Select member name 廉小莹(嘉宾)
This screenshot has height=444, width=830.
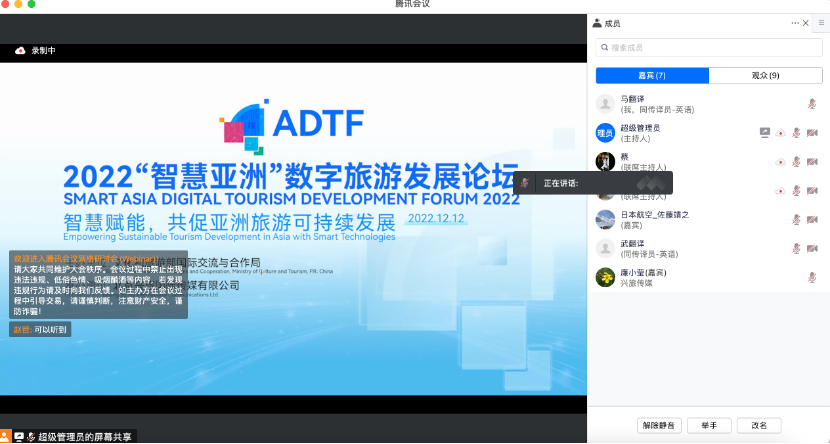click(x=643, y=273)
